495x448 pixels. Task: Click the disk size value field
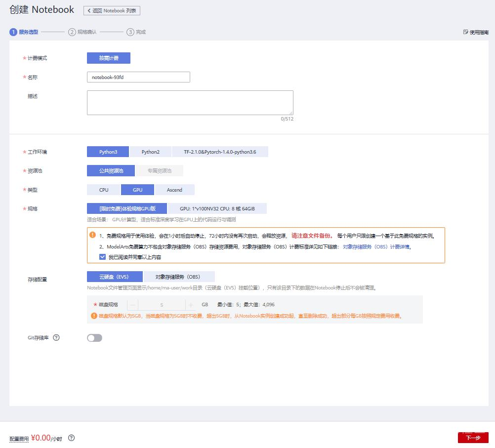162,305
